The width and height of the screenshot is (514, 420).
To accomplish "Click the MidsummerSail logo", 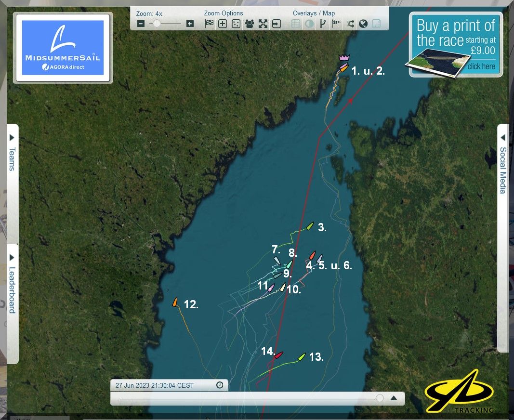I will point(63,48).
